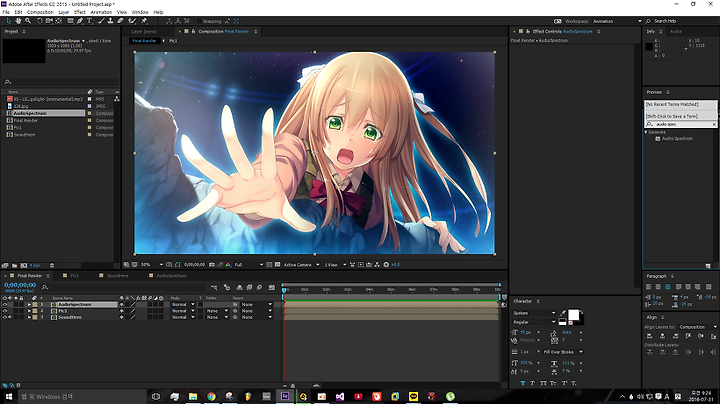Hide the AudioSpectrum layer eye toggle
The width and height of the screenshot is (720, 404).
pyautogui.click(x=5, y=304)
